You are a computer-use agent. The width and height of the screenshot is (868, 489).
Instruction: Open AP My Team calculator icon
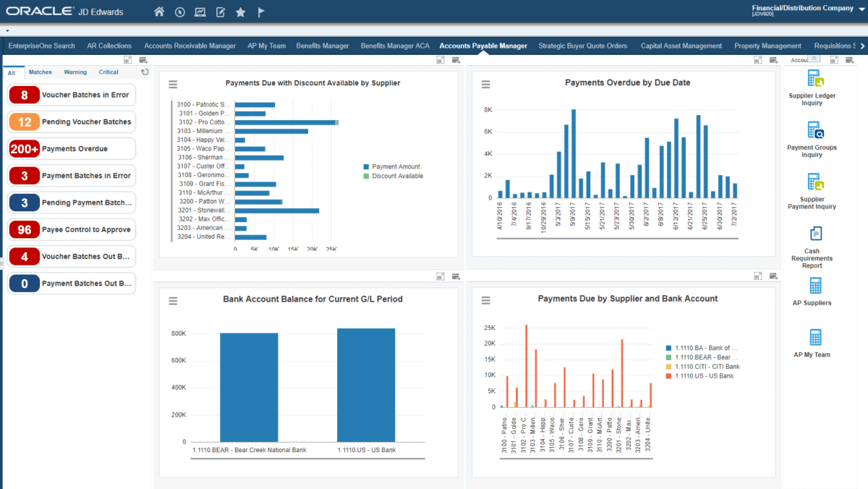815,337
